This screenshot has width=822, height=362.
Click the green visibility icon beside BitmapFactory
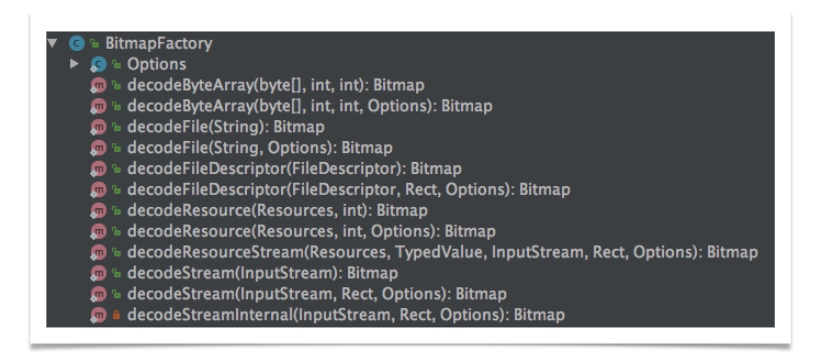[x=95, y=43]
